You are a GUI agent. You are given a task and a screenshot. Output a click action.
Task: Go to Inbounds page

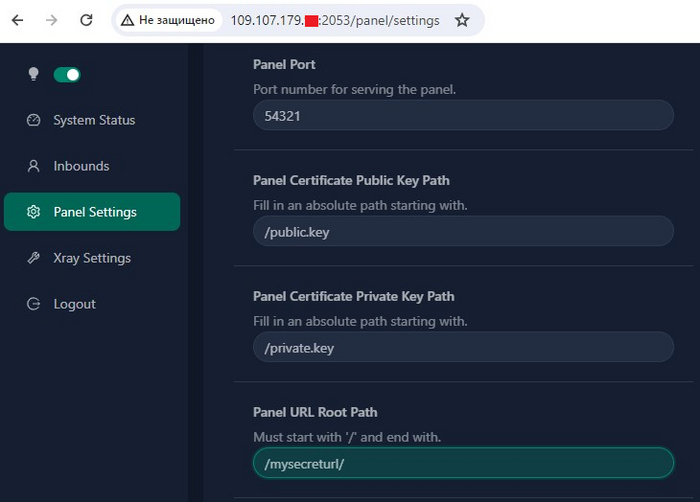click(x=81, y=166)
